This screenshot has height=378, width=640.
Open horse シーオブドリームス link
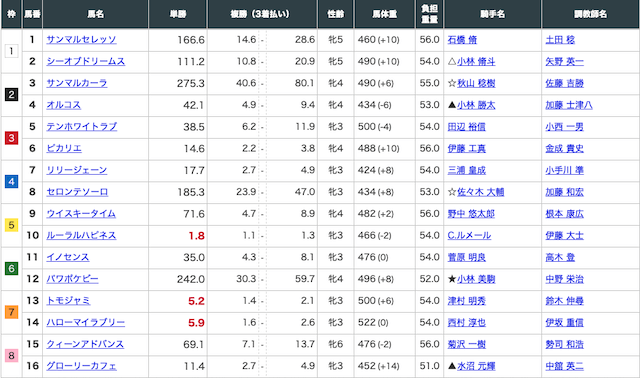pyautogui.click(x=86, y=61)
